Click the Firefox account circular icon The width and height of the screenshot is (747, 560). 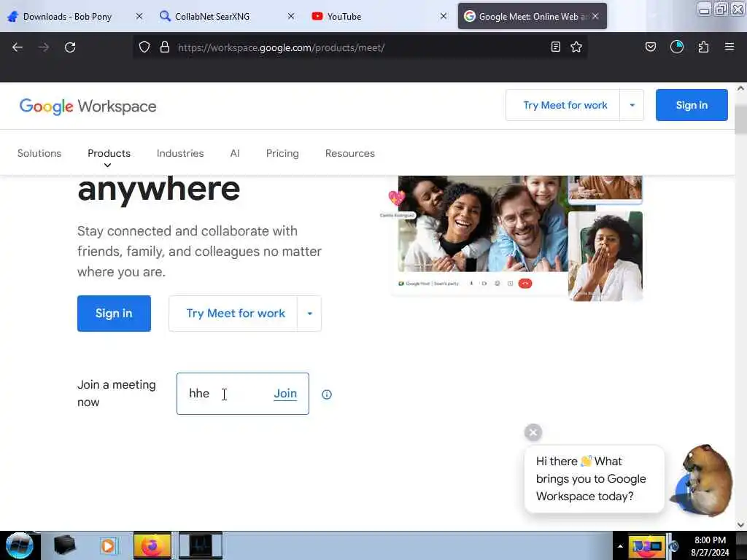click(x=677, y=47)
